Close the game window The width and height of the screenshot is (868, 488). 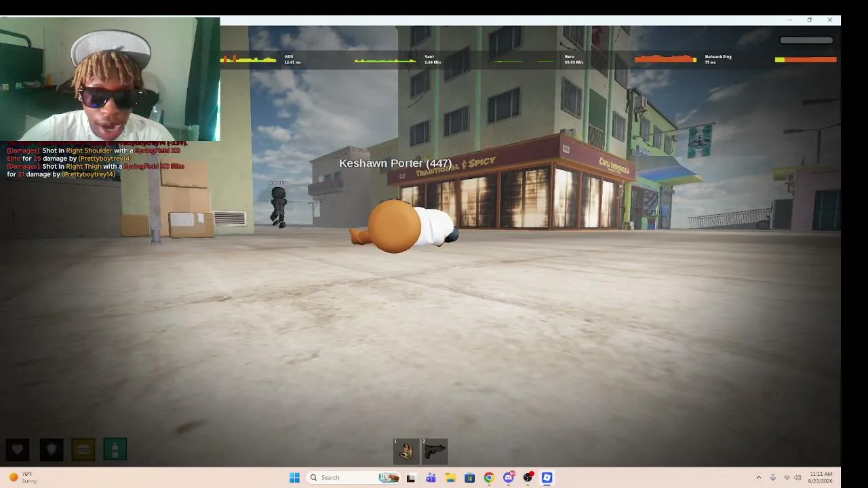(830, 20)
